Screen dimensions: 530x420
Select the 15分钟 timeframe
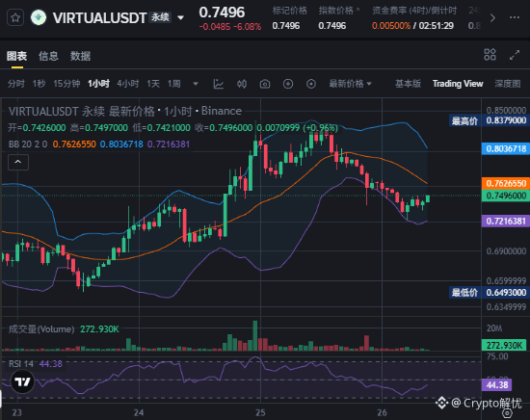tap(66, 84)
